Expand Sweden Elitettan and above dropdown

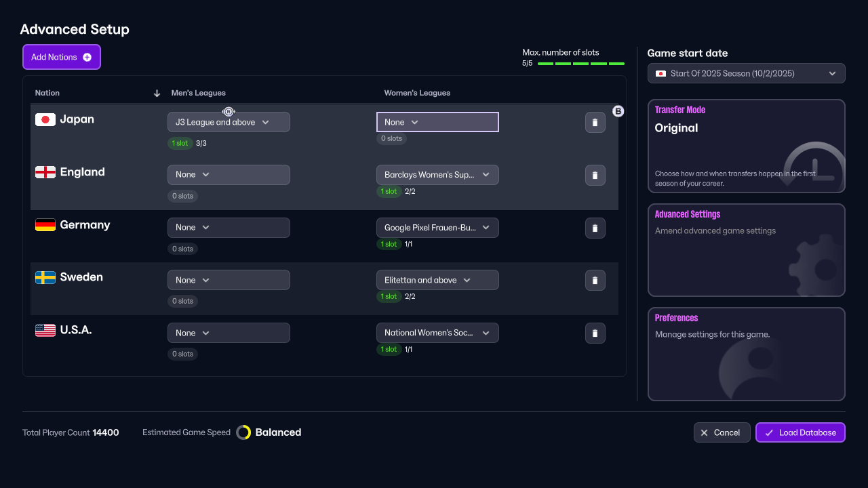tap(437, 280)
